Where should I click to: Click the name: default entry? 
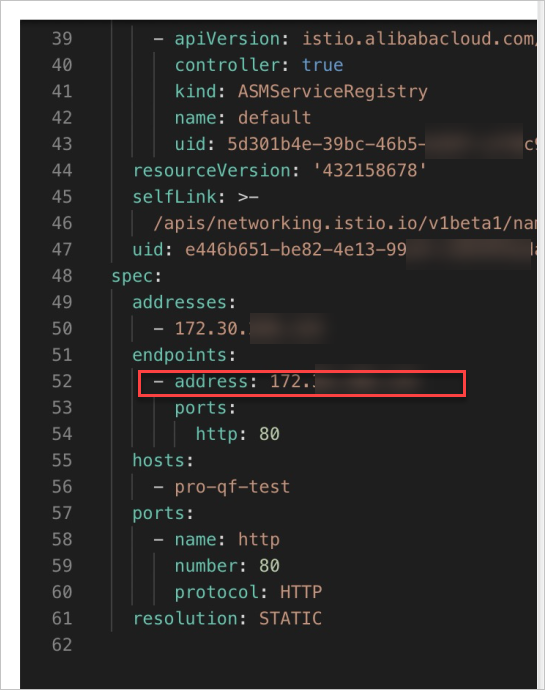243,118
